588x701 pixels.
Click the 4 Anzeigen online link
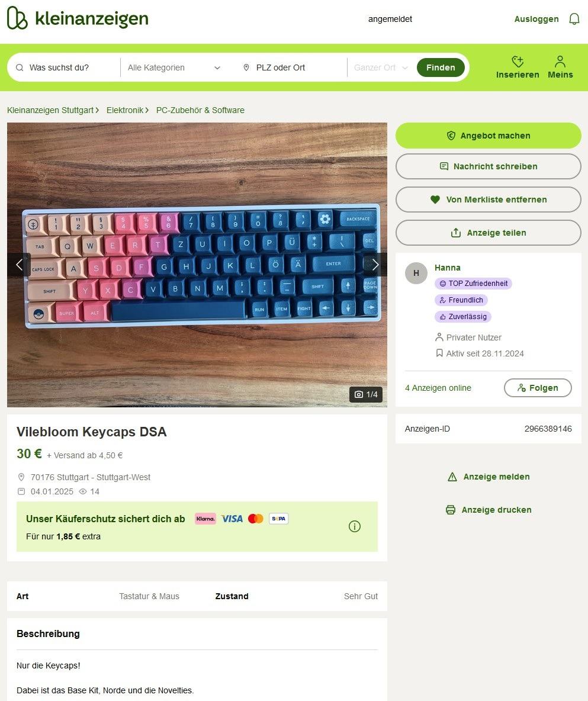tap(438, 388)
